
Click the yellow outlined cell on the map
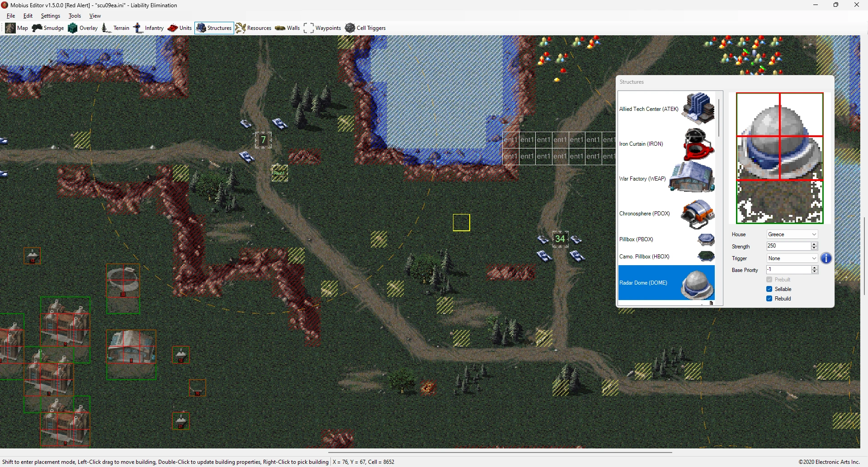(x=462, y=223)
